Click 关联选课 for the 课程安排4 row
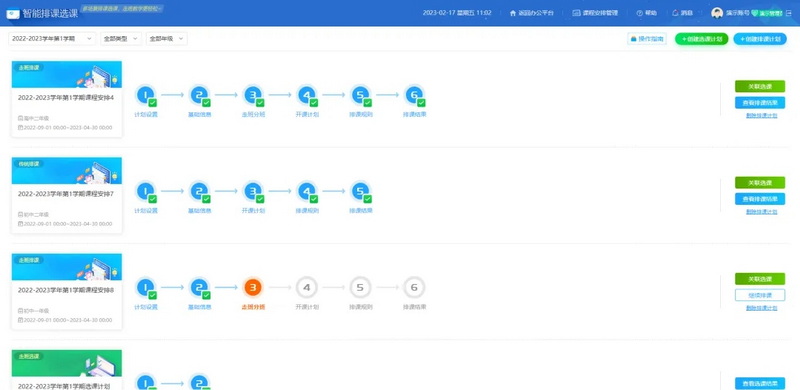Viewport: 800px width, 390px height. pyautogui.click(x=760, y=86)
